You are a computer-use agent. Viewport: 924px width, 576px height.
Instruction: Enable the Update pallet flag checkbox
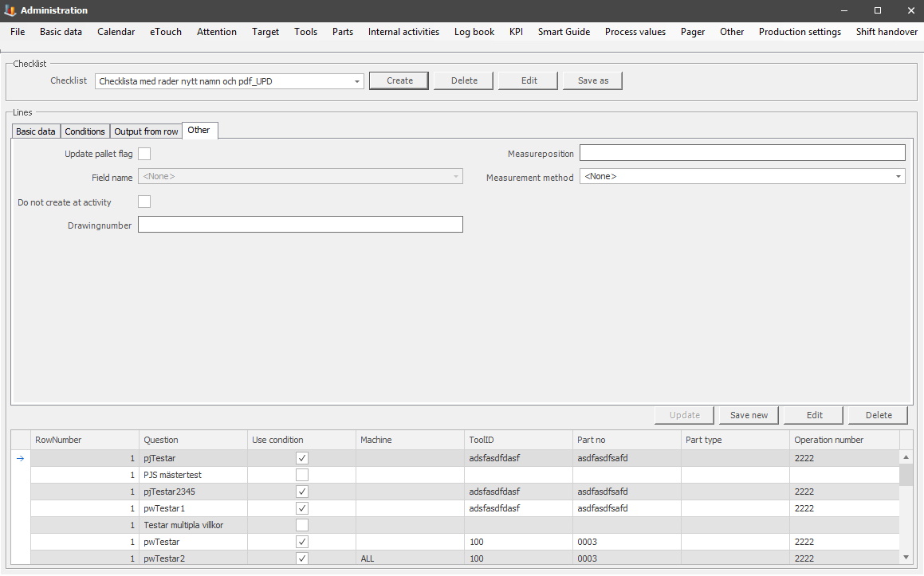tap(144, 154)
